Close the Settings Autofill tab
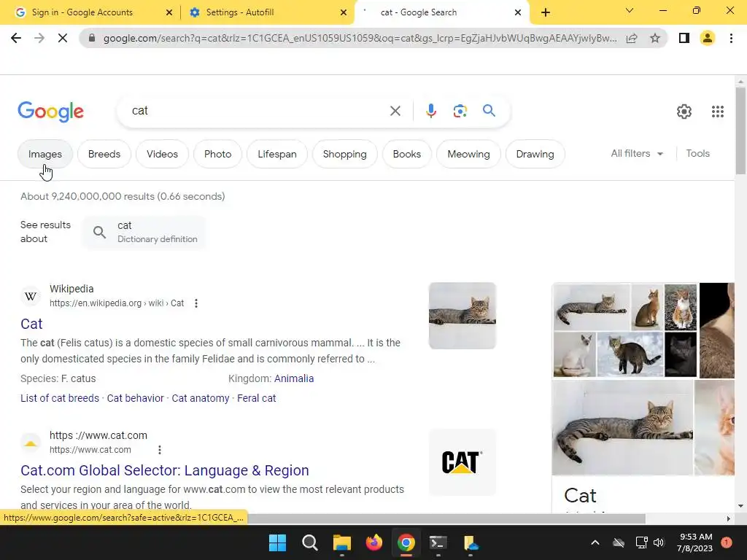Viewport: 747px width, 560px height. (x=344, y=12)
